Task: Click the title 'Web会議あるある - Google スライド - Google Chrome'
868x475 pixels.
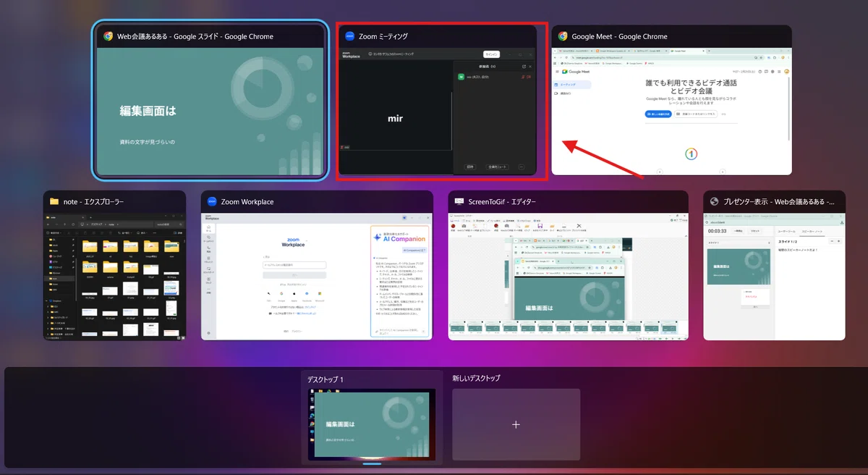Action: coord(195,36)
